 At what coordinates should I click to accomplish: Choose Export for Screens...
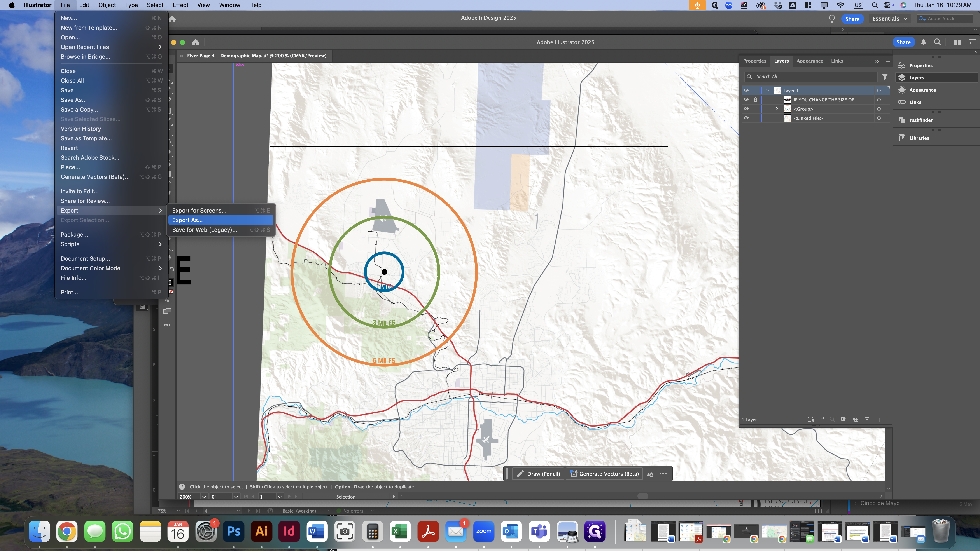click(221, 210)
